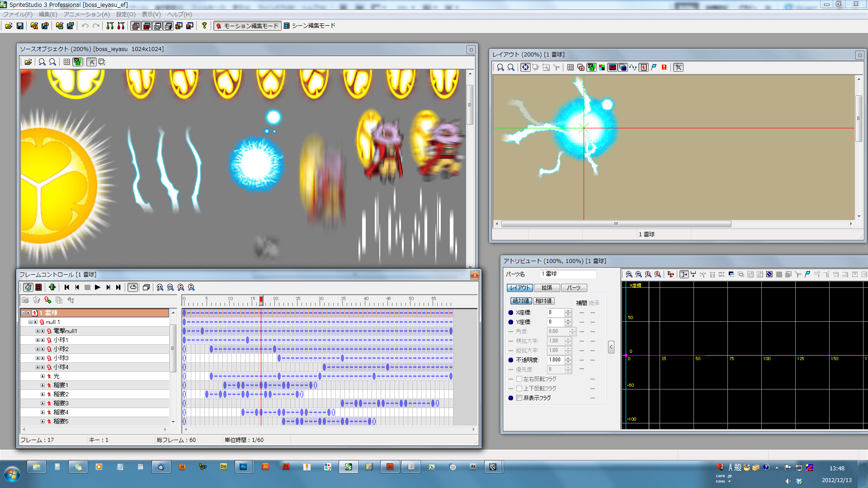The width and height of the screenshot is (868, 488).
Task: Open the アニメーション(A) menu
Action: [87, 14]
